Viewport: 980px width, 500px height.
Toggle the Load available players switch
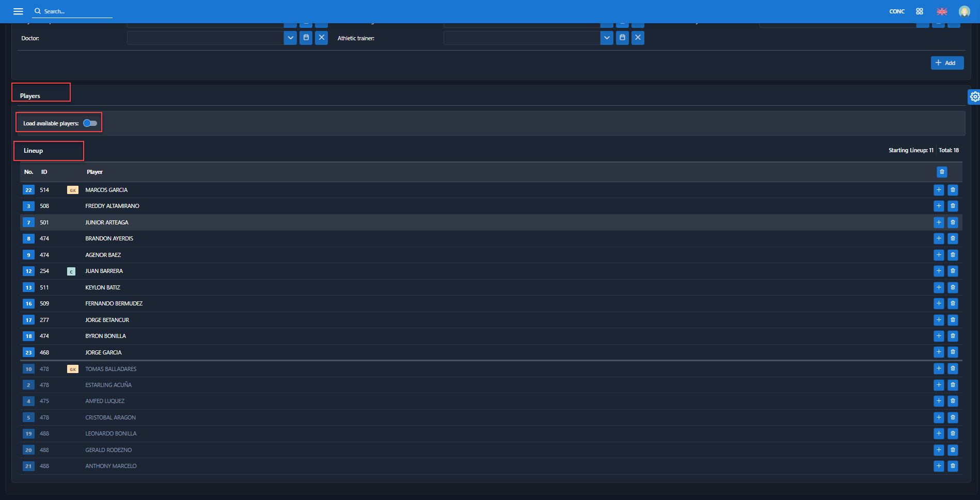pos(90,123)
